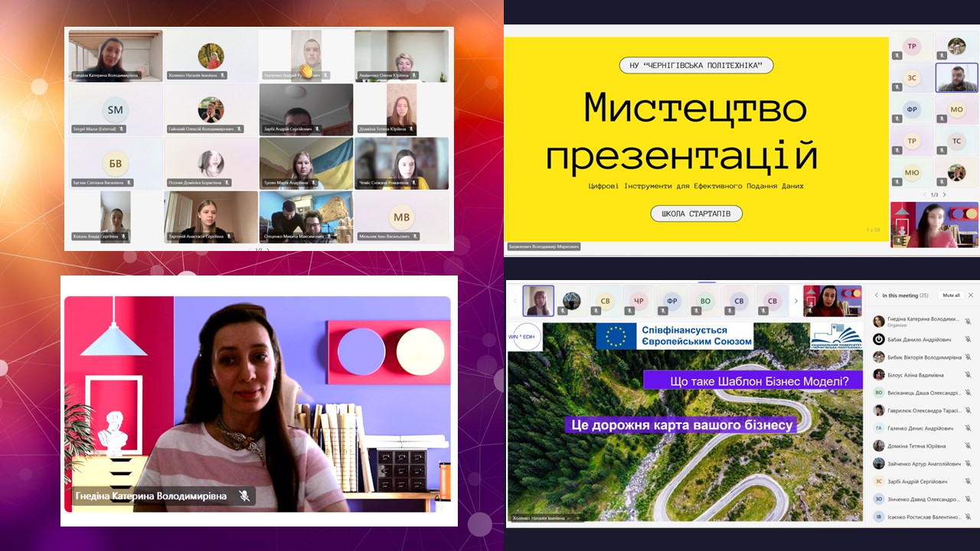The image size is (980, 551).
Task: Click muted mic icon on large Гнедіна video
Action: click(x=244, y=496)
